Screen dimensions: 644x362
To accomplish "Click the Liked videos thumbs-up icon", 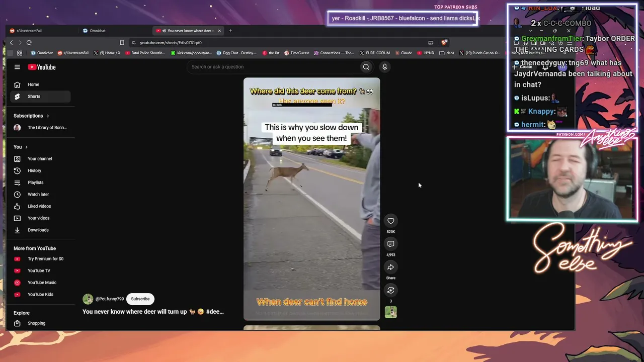I will click(x=17, y=206).
